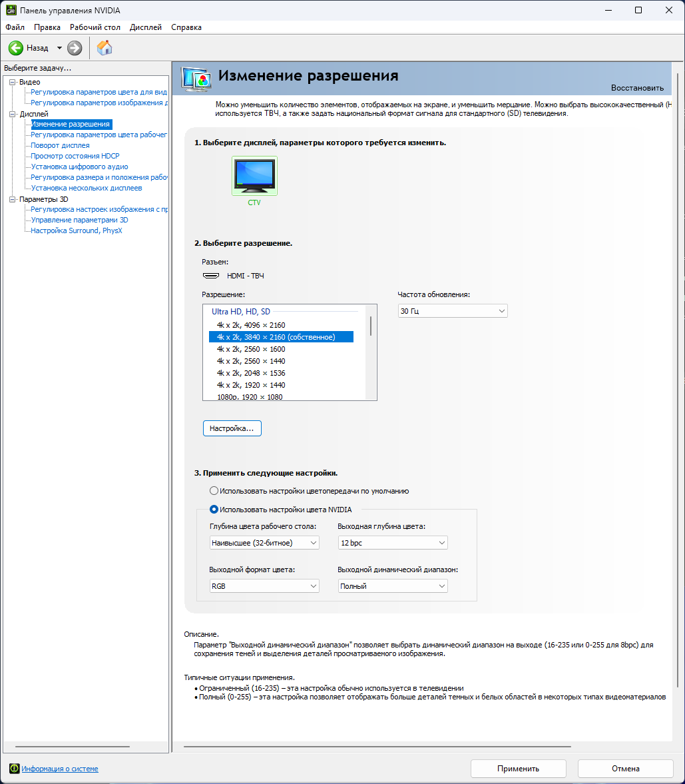
Task: Click the task tree horizontal scrollbar
Action: 73,747
